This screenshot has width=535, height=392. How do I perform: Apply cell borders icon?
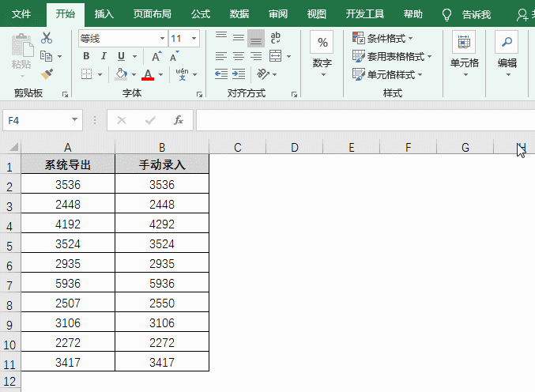[x=86, y=74]
